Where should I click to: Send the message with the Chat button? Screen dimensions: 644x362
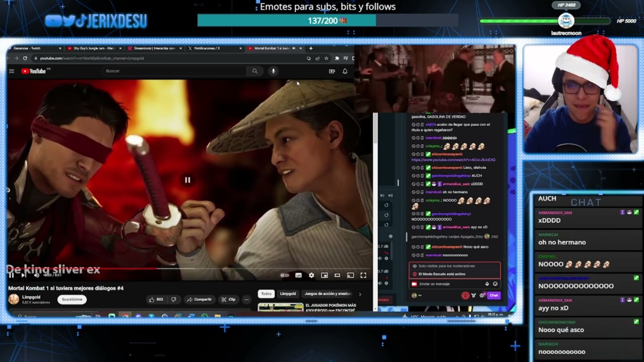(x=494, y=295)
